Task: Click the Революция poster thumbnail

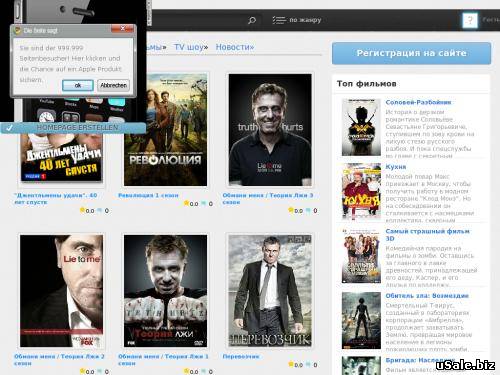Action: 165,130
